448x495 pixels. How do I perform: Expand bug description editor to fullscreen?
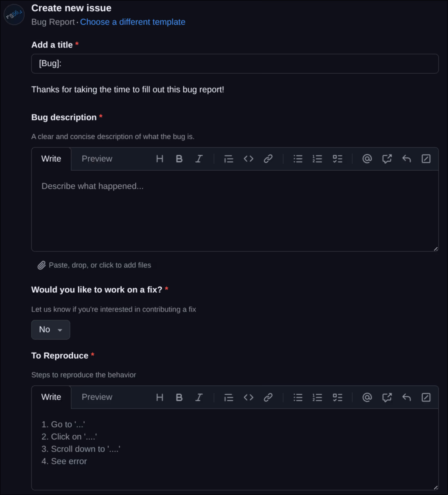[426, 159]
